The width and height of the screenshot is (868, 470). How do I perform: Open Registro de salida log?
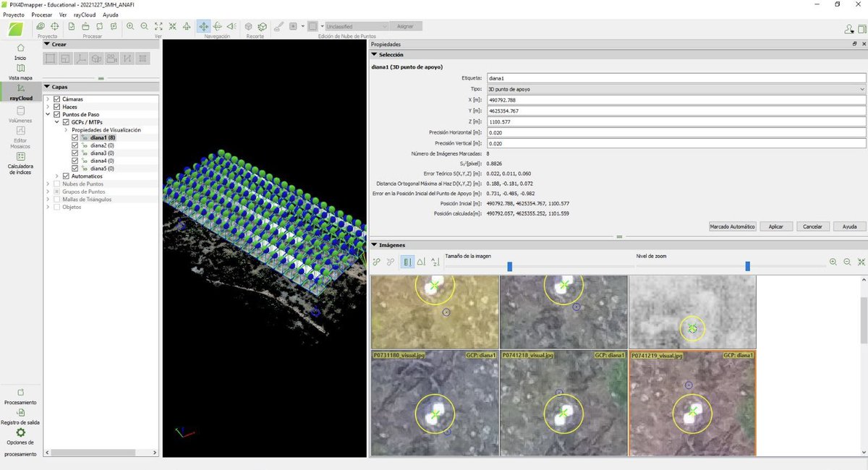(20, 416)
